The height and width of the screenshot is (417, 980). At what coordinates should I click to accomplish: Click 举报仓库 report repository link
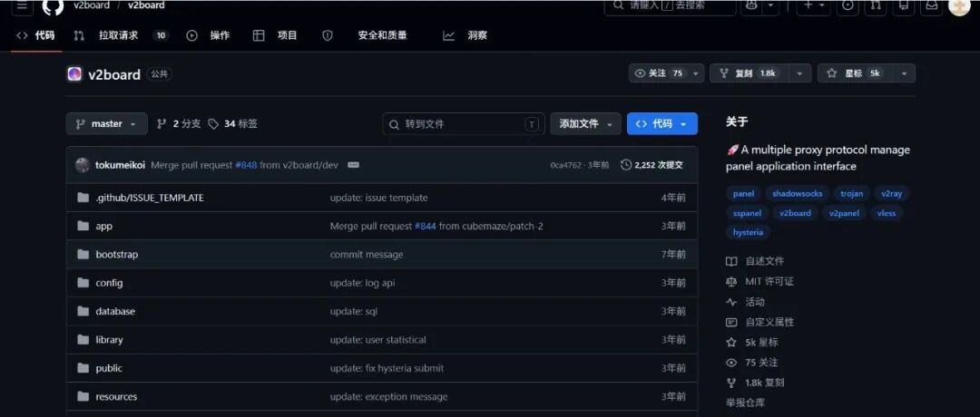tap(745, 402)
